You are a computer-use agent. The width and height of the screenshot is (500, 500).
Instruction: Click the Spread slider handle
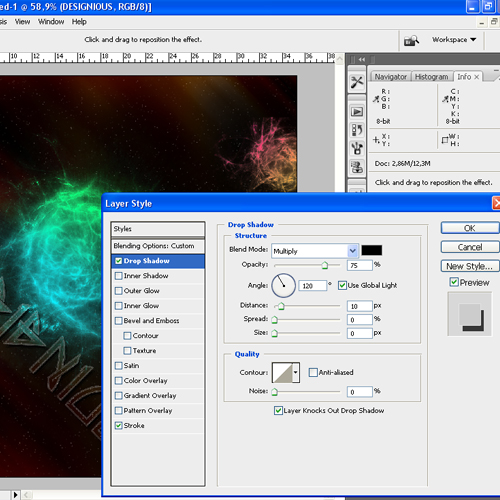point(274,320)
